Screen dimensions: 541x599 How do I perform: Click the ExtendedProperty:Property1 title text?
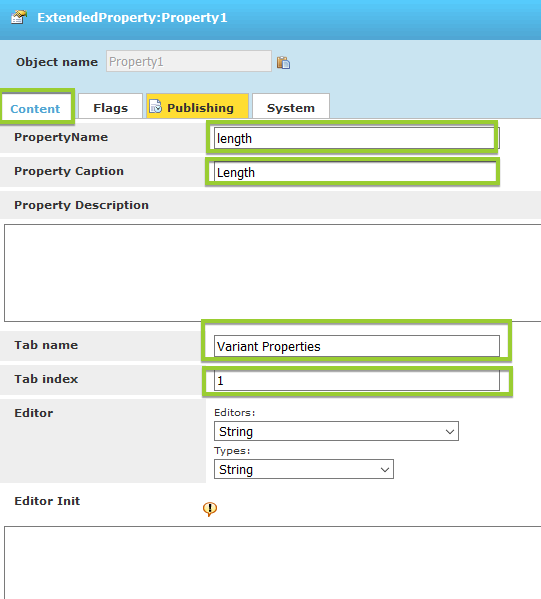[132, 18]
